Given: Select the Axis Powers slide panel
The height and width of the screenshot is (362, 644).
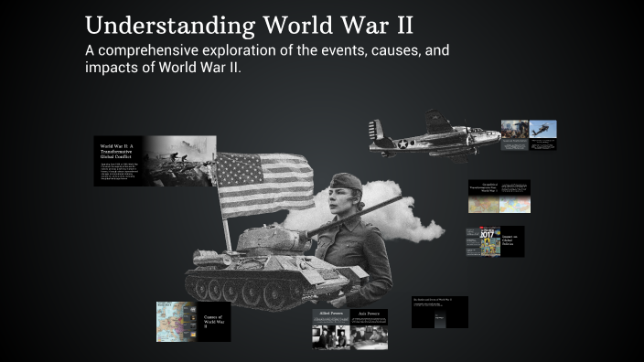Looking at the screenshot, I should tap(369, 329).
